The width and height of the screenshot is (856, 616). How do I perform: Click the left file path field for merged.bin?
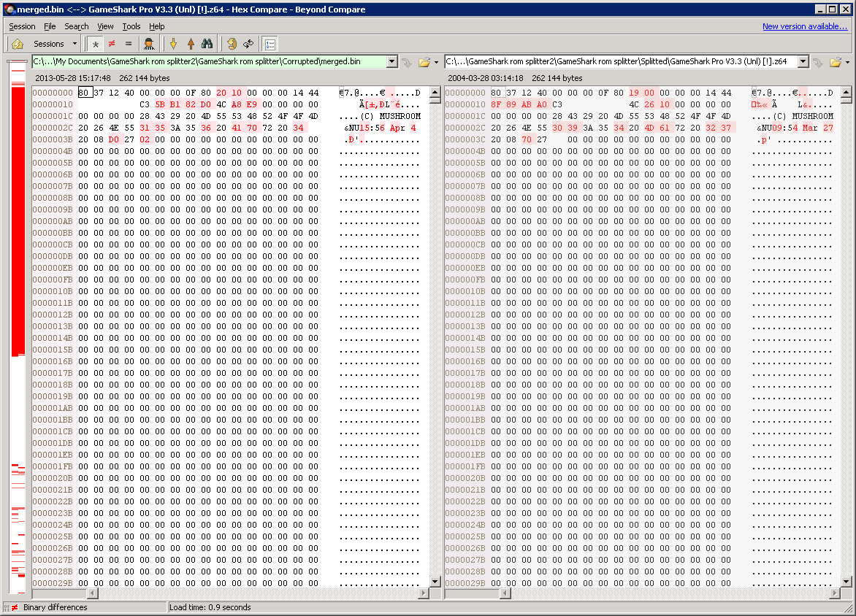click(210, 61)
